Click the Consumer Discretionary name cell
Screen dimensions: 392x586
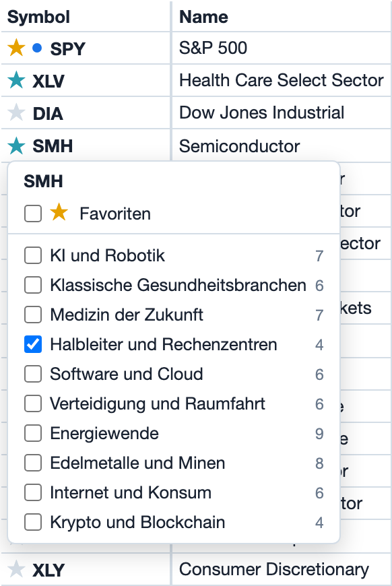tap(274, 570)
